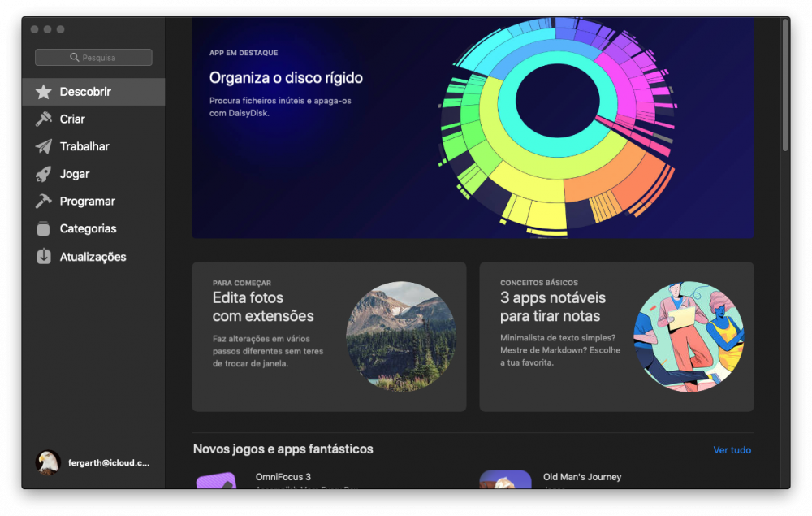This screenshot has height=516, width=812.
Task: Click the illustrated people circular thumbnail
Action: click(689, 336)
